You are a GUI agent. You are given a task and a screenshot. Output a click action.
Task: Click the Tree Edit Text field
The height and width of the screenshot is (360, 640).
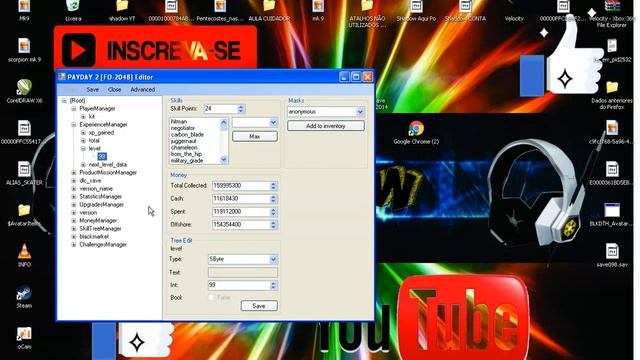pyautogui.click(x=243, y=272)
